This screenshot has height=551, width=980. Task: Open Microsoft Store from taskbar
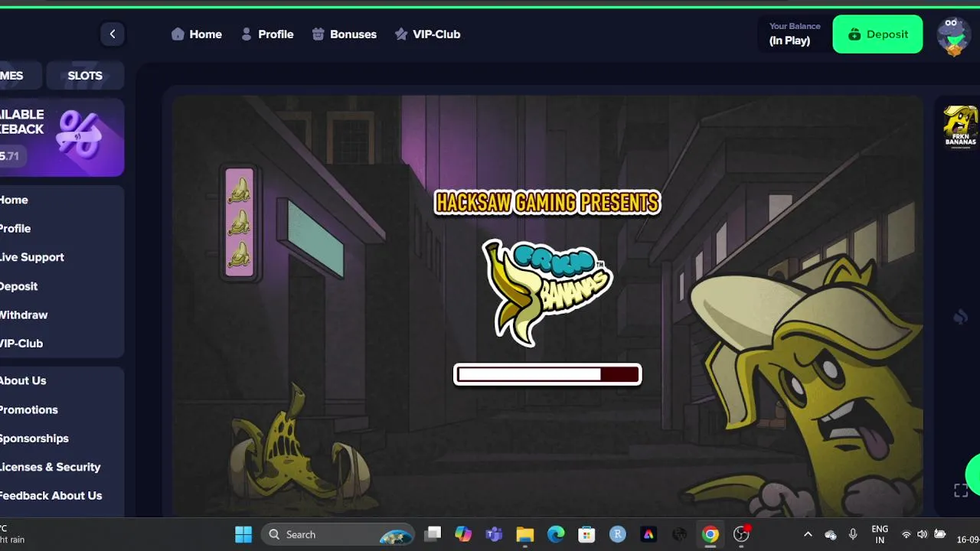586,534
